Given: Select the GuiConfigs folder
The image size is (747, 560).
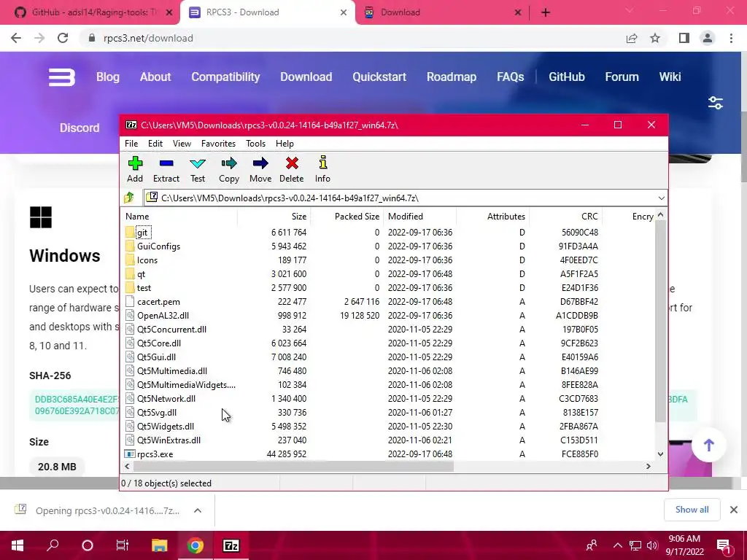Looking at the screenshot, I should point(158,246).
